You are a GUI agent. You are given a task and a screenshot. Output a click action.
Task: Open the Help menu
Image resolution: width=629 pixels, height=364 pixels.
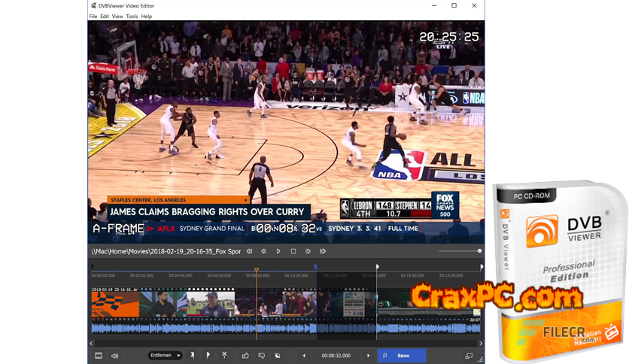[147, 16]
